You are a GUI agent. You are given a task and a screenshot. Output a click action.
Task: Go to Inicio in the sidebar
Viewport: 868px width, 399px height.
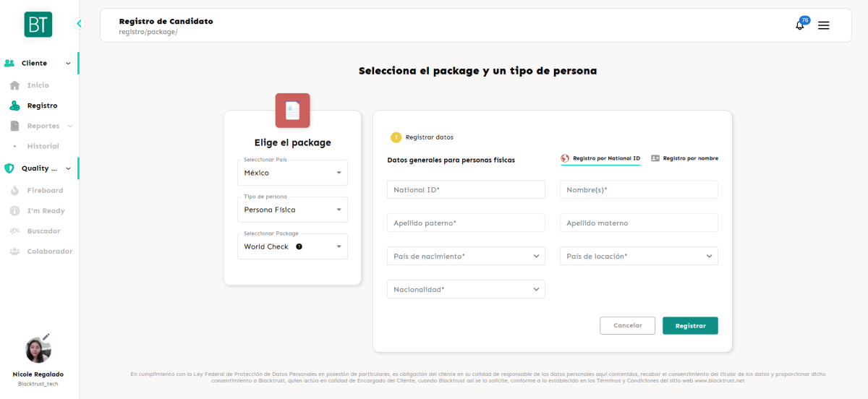tap(38, 85)
